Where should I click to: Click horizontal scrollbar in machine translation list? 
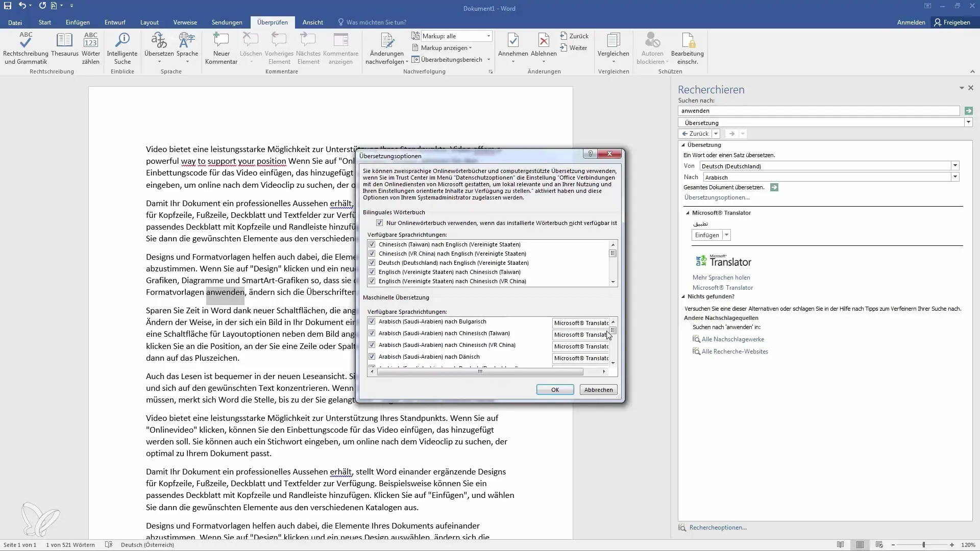tap(480, 371)
